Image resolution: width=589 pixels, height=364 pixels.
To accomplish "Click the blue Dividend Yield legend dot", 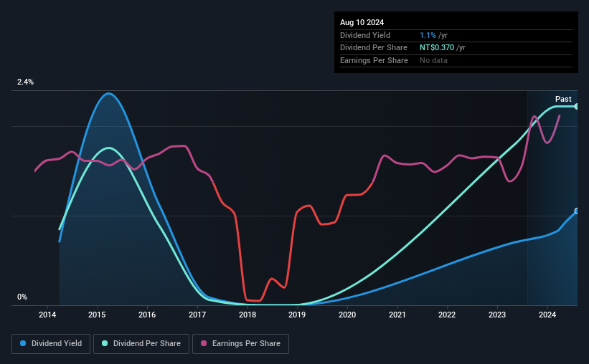I will (23, 343).
